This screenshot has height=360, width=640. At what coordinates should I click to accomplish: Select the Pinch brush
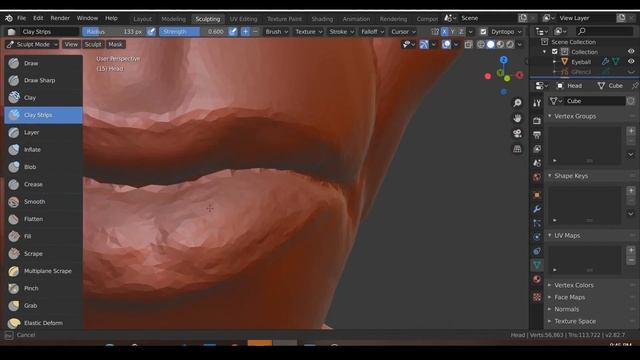click(43, 288)
